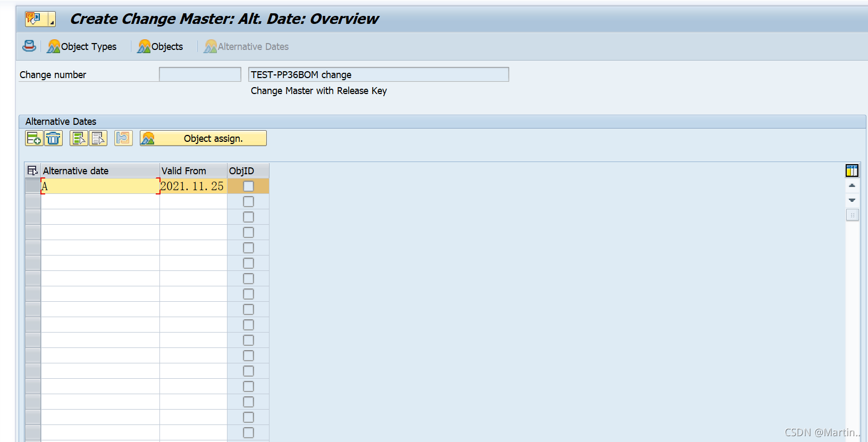Tick the ObjID checkbox in row A
The width and height of the screenshot is (868, 442).
coord(248,186)
